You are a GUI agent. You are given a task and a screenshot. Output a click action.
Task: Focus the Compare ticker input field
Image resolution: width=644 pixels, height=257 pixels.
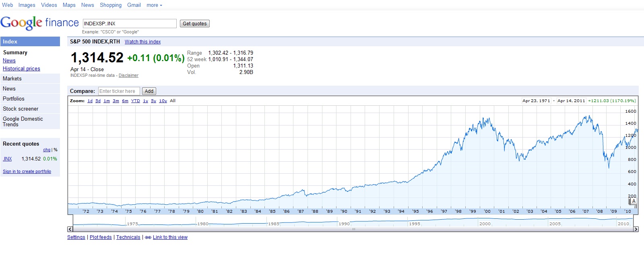click(x=119, y=91)
